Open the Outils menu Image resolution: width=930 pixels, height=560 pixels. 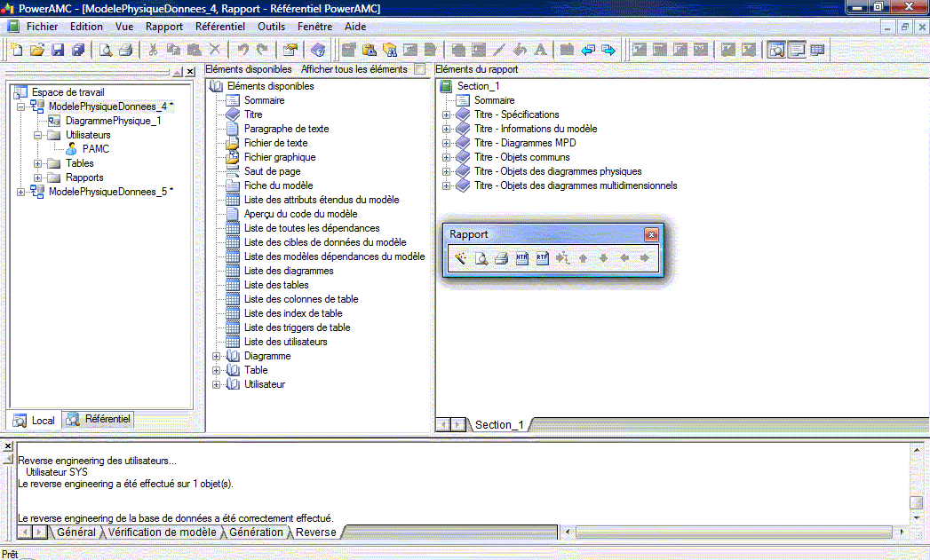click(272, 27)
